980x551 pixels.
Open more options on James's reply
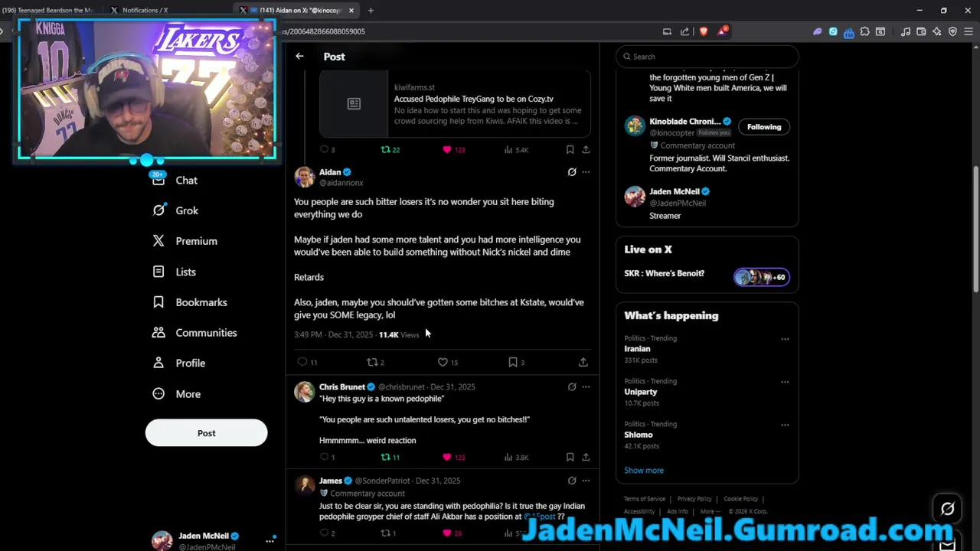tap(586, 481)
